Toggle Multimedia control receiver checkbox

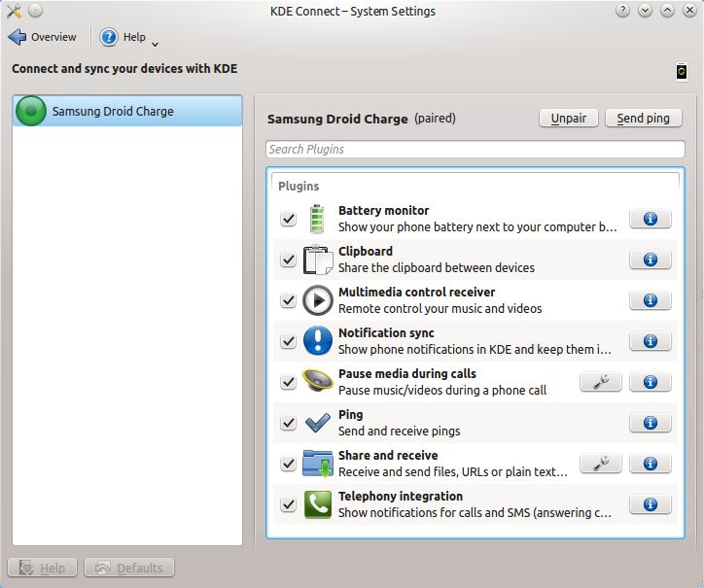pyautogui.click(x=288, y=300)
